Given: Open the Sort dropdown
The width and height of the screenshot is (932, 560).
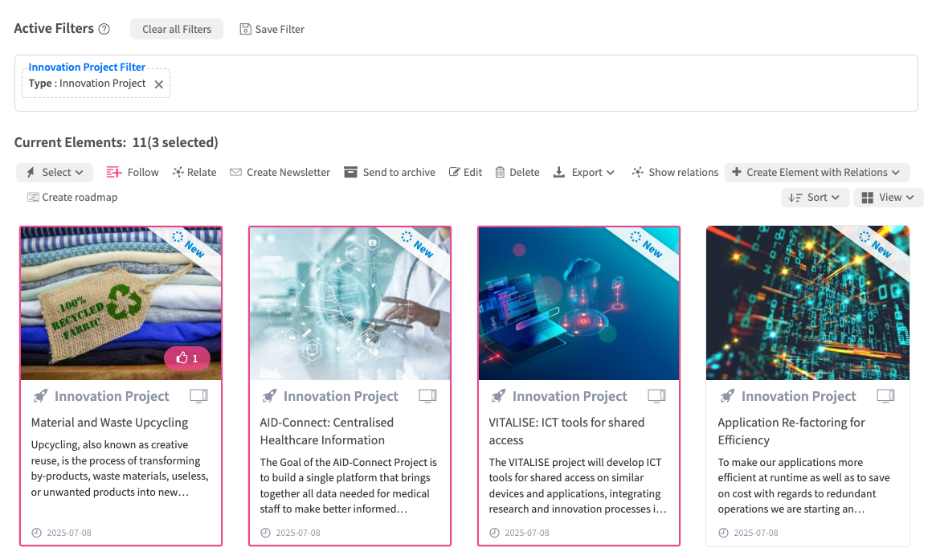Looking at the screenshot, I should [x=815, y=197].
